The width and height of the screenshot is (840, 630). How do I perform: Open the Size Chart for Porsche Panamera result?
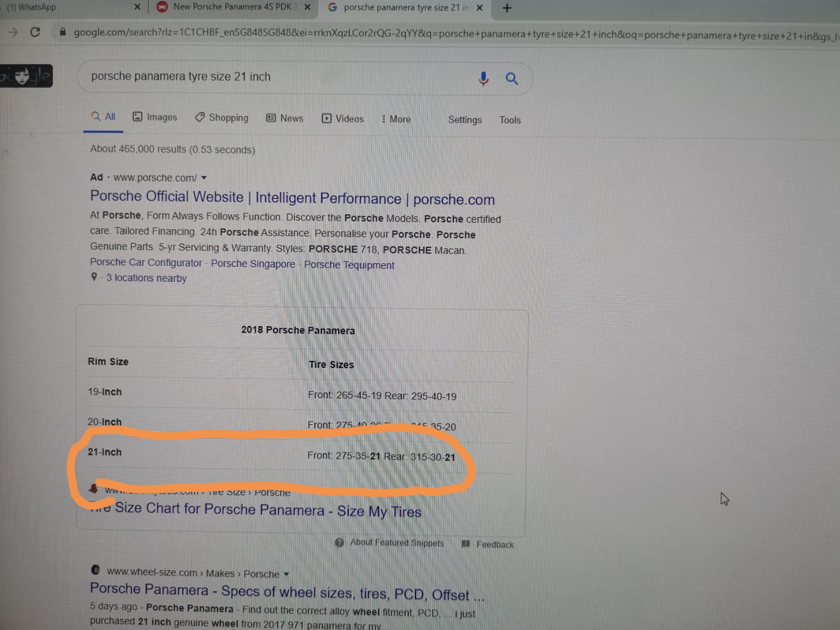268,510
